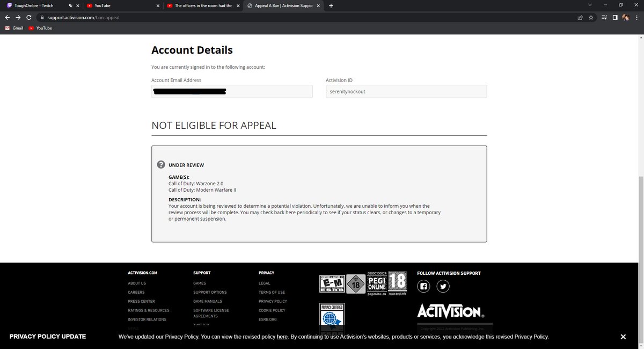Switch to the YouTube tab
Screen dimensions: 644x349
click(x=123, y=5)
